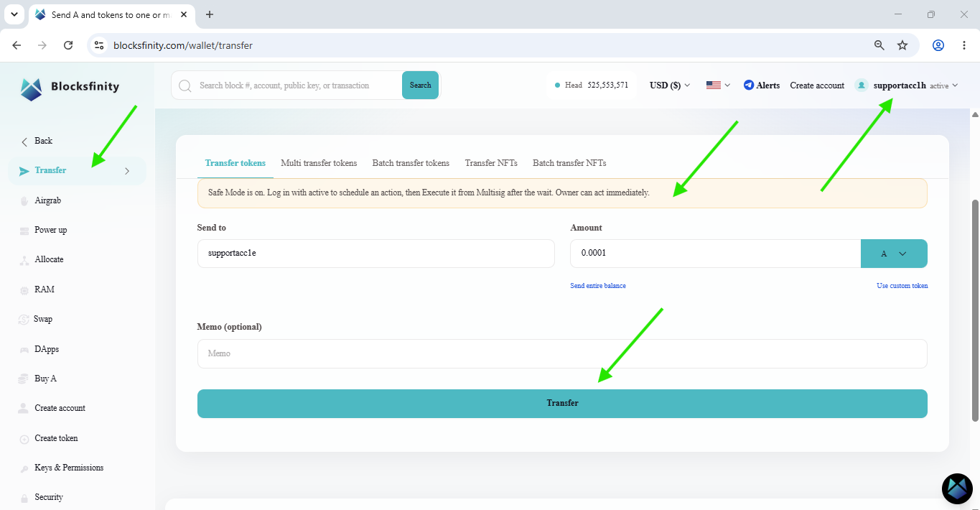Screen dimensions: 980x510
Task: Click the Create token plus icon
Action: (24, 439)
